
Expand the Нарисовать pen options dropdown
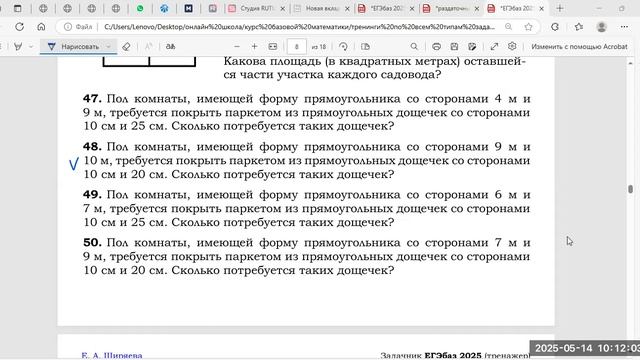tap(109, 47)
